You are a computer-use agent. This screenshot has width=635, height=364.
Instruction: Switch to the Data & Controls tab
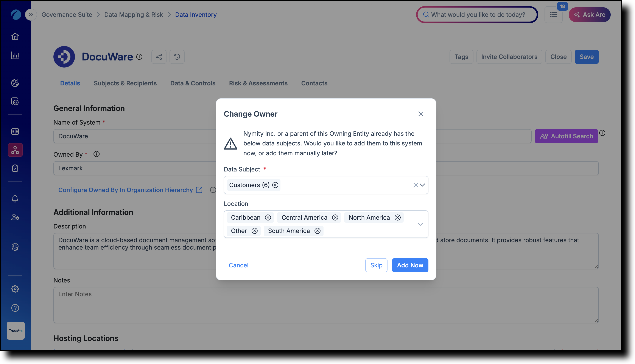click(193, 83)
